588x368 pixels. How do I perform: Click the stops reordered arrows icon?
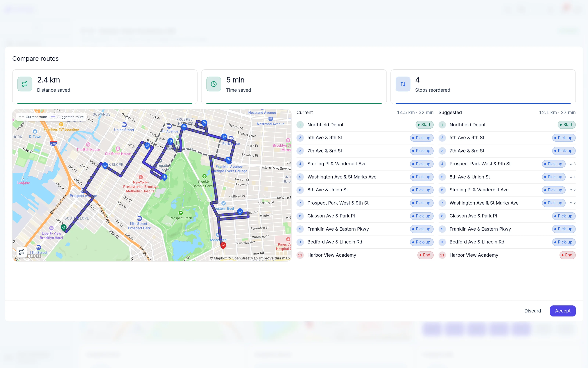coord(403,84)
